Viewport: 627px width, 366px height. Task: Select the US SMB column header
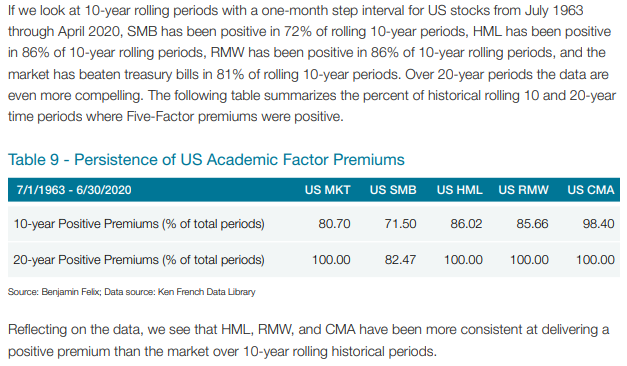(393, 190)
